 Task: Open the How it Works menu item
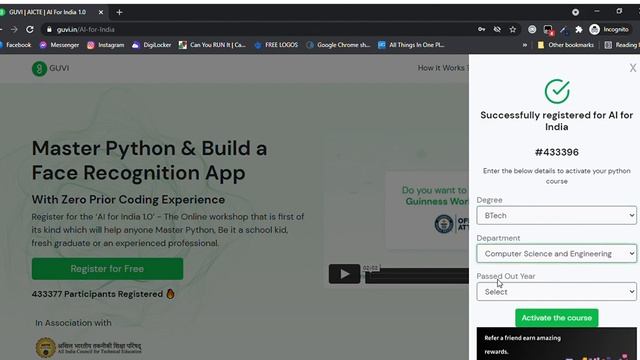(x=443, y=68)
